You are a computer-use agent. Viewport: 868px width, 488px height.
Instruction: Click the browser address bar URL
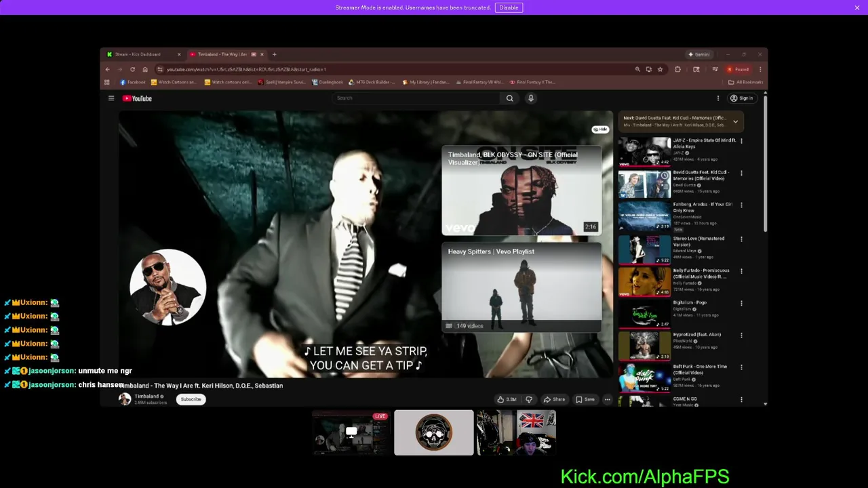click(x=246, y=69)
